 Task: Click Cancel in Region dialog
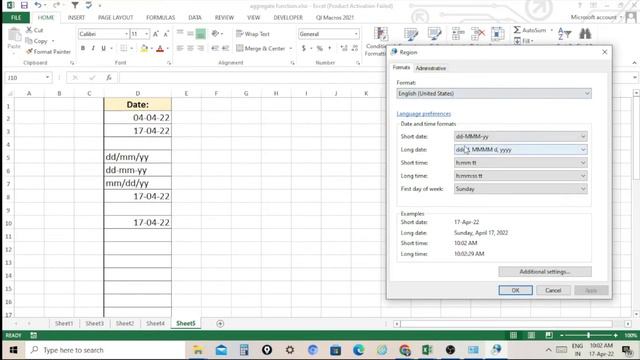tap(553, 290)
